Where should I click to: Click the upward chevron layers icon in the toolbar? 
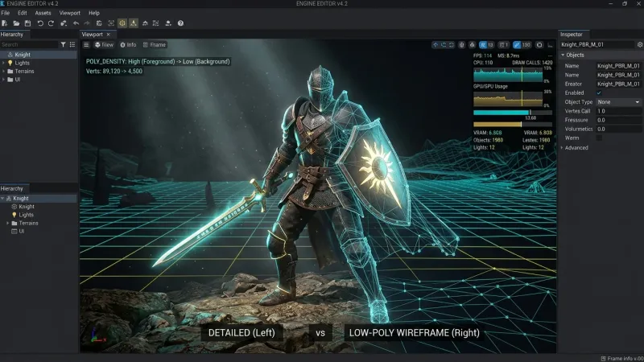click(x=145, y=23)
